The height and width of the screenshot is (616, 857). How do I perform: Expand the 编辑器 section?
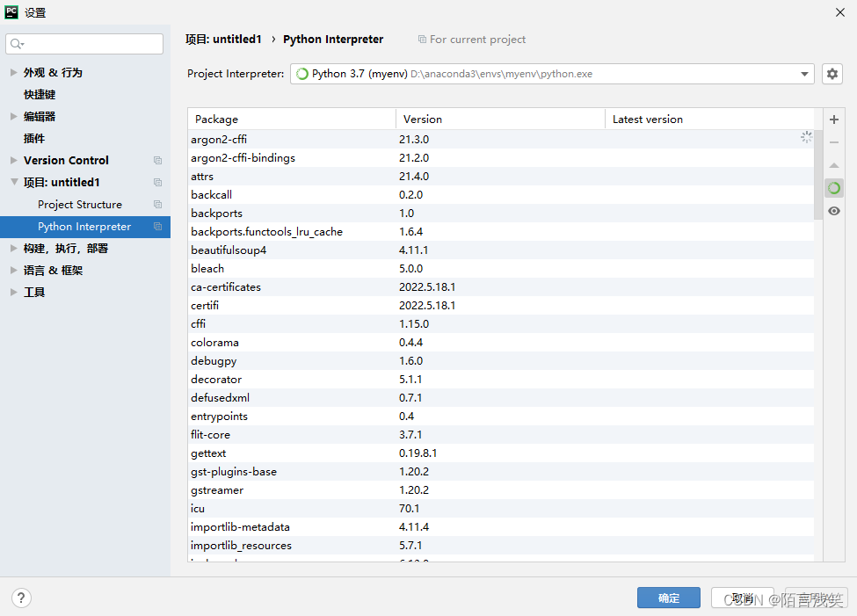(x=14, y=116)
